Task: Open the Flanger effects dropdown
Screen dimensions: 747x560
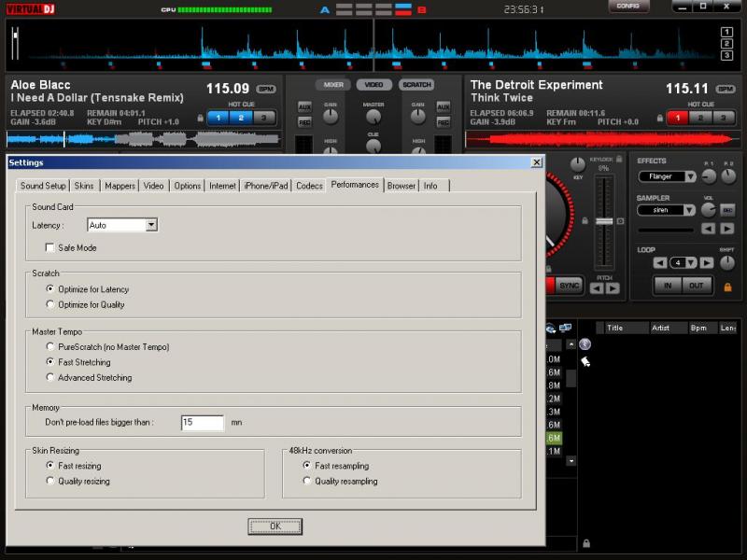Action: (x=690, y=176)
